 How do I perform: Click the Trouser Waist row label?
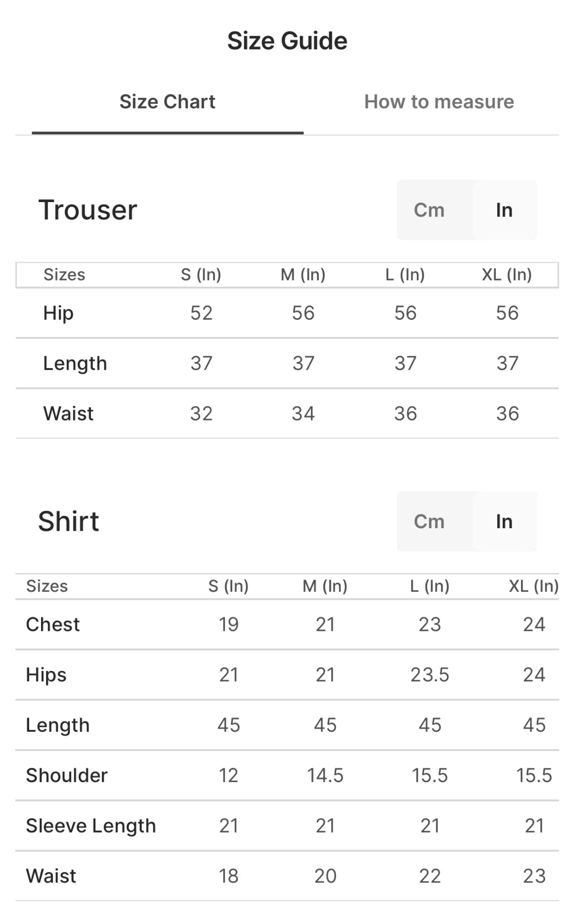click(68, 414)
